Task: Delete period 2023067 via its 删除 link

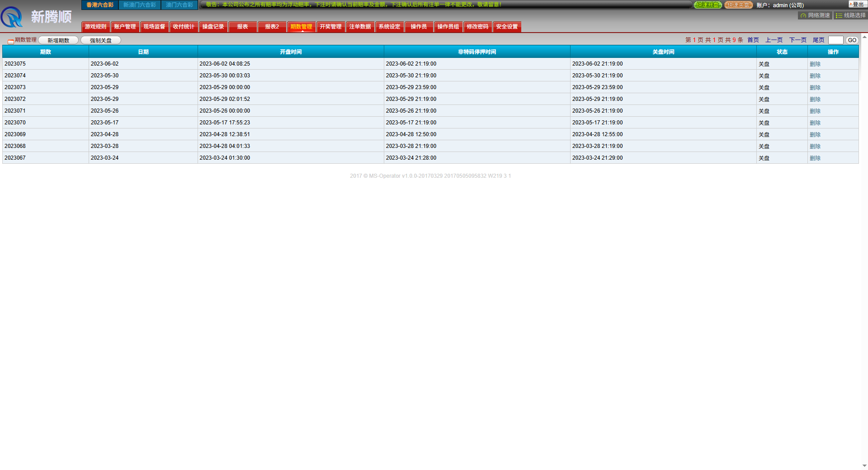Action: pyautogui.click(x=815, y=158)
